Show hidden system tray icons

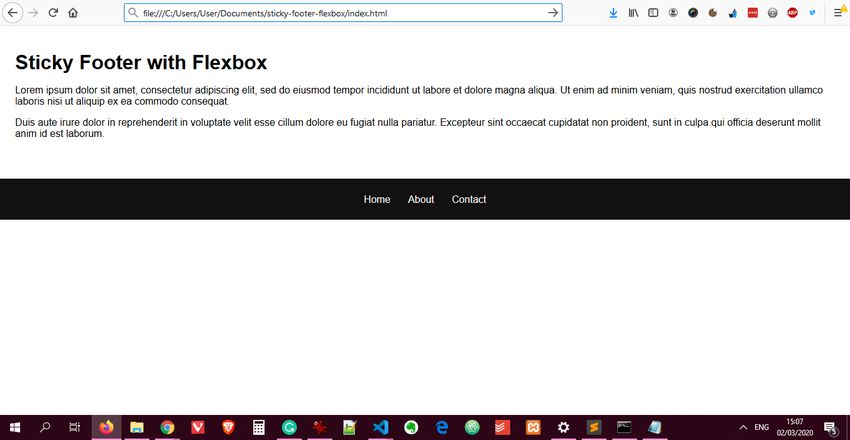743,428
